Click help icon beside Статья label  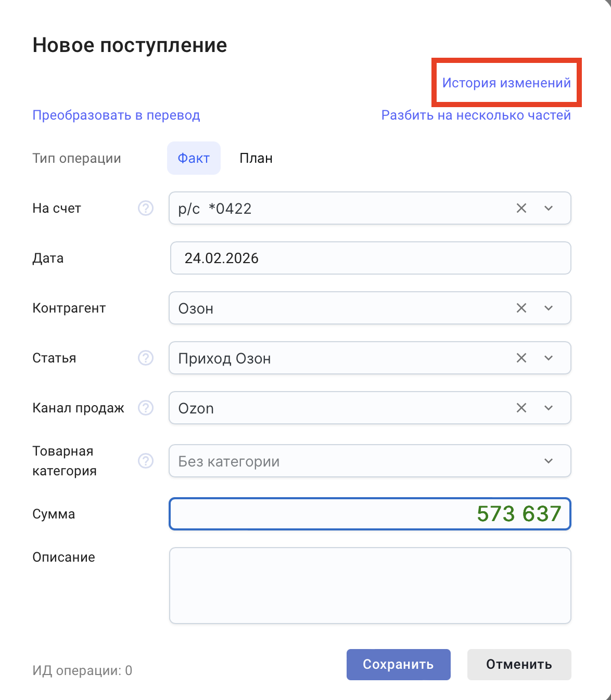pyautogui.click(x=146, y=358)
